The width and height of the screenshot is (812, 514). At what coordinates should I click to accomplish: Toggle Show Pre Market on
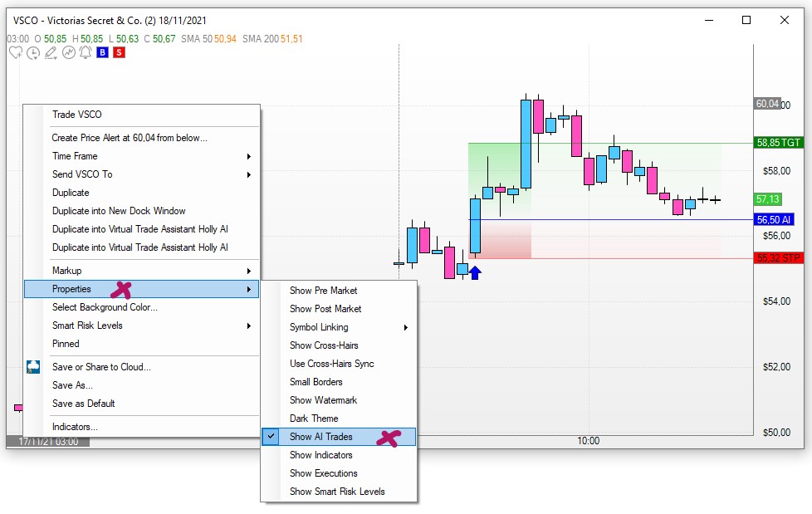pyautogui.click(x=323, y=291)
